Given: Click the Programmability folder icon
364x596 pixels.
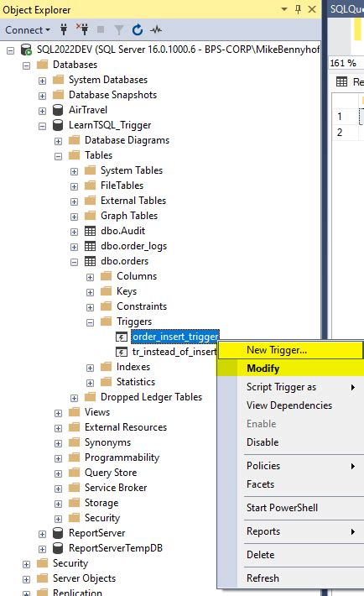Looking at the screenshot, I should 74,457.
